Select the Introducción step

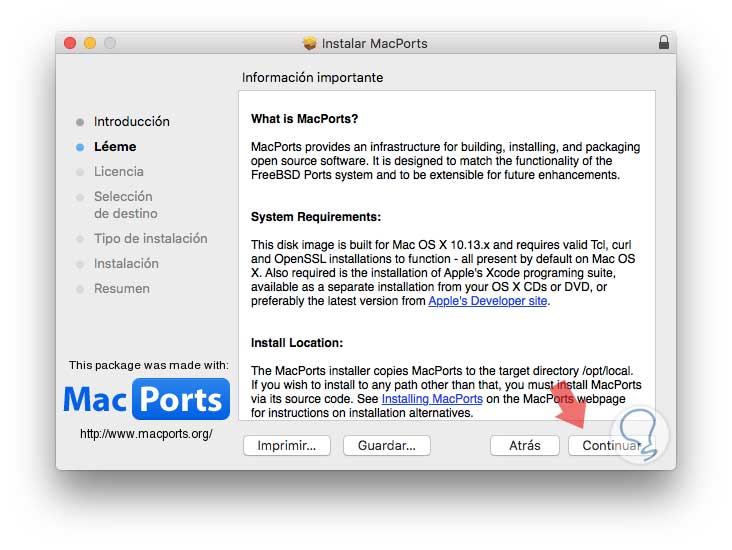coord(132,121)
